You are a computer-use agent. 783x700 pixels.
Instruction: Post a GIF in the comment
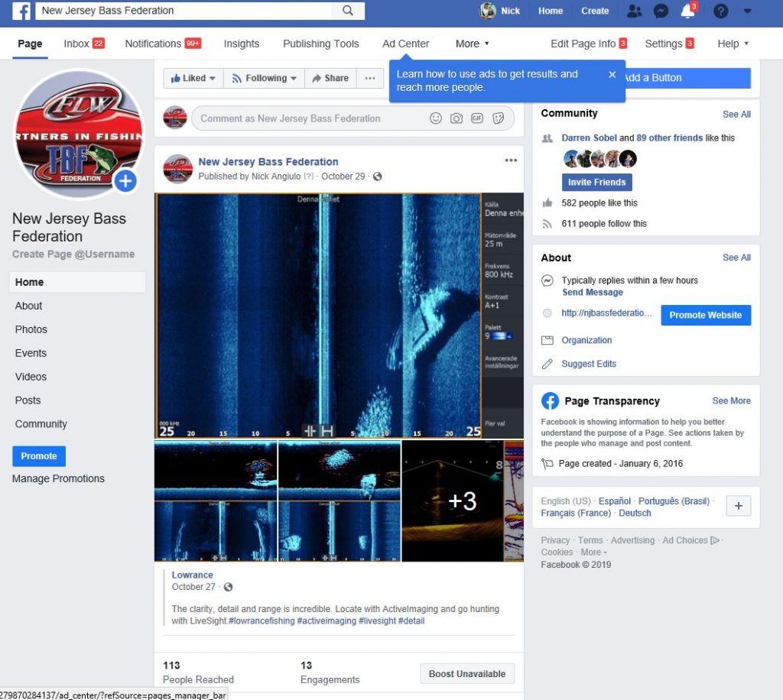coord(477,118)
